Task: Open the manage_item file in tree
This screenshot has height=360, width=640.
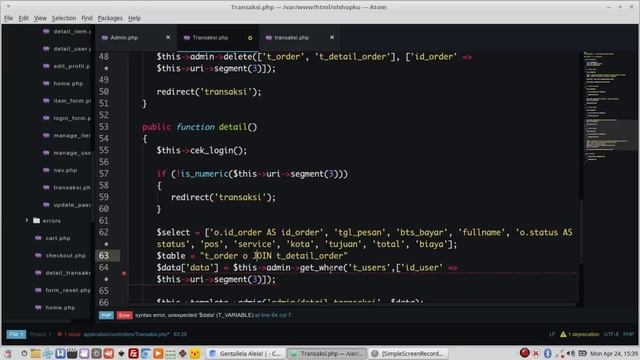Action: [72, 136]
